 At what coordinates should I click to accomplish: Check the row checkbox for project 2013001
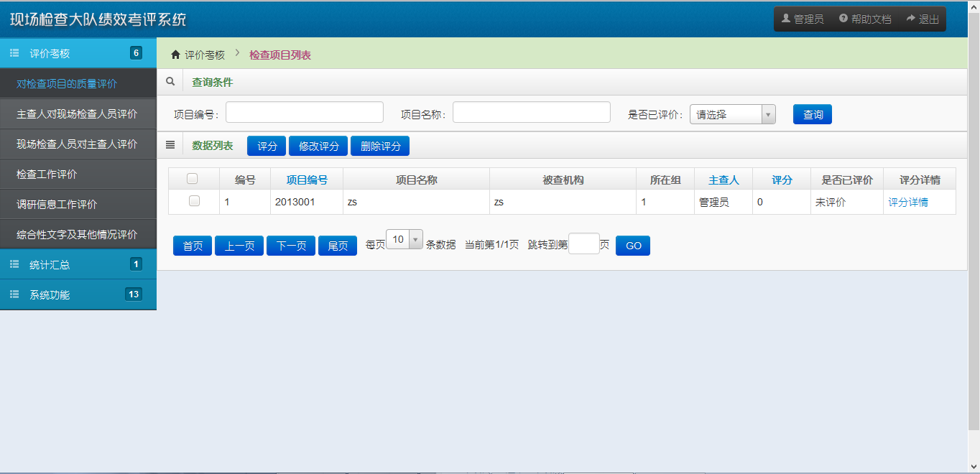(x=194, y=202)
